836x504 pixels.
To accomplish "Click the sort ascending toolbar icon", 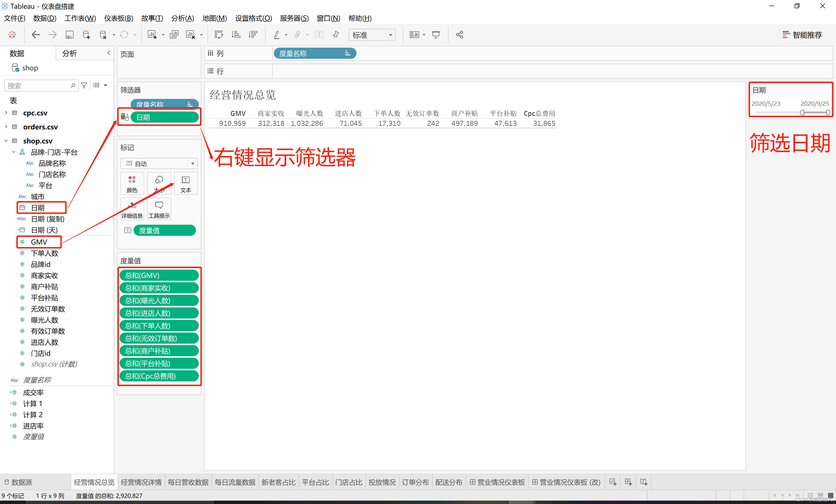I will (236, 35).
